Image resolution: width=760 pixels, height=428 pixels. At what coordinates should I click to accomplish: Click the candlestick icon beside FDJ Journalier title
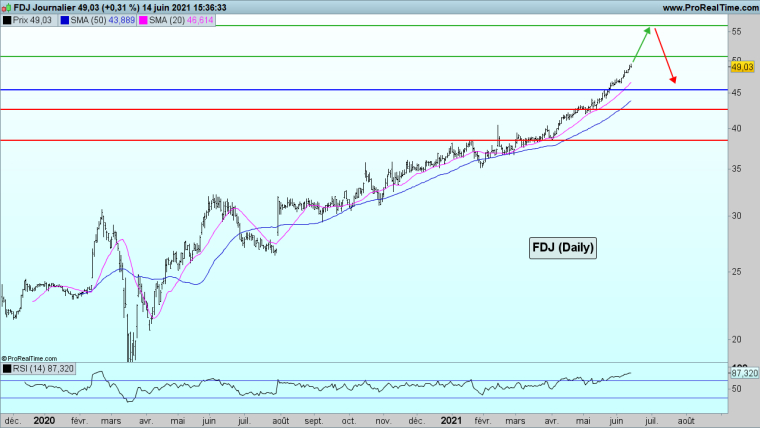point(7,8)
